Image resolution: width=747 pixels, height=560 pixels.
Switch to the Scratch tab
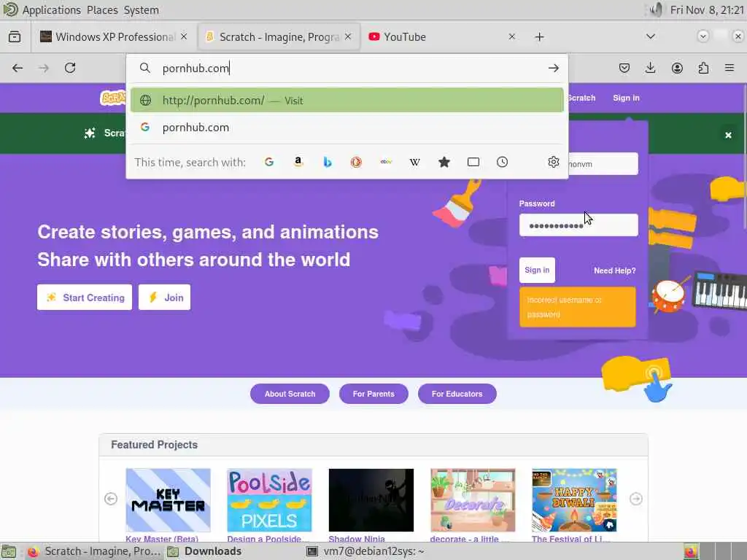click(x=279, y=36)
